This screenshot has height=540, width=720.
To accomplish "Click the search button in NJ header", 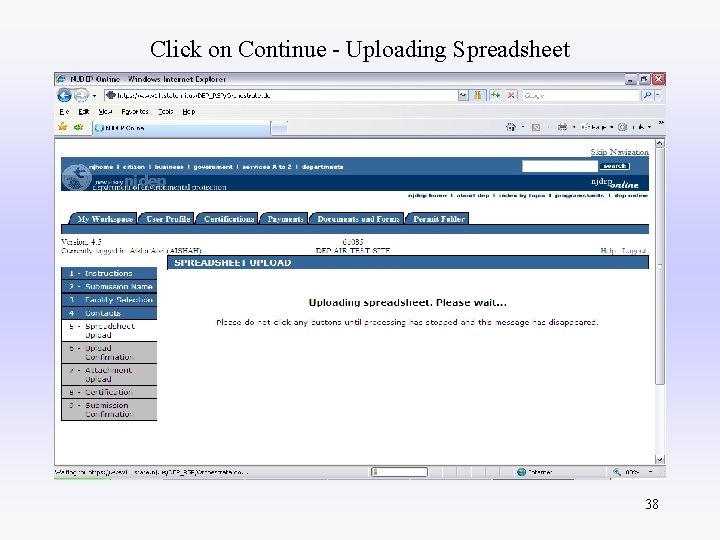I will point(615,166).
